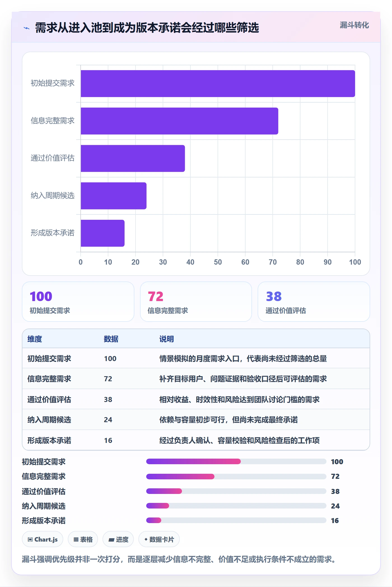The width and height of the screenshot is (392, 587).
Task: Select the table cell 通过价值评估
Action: point(49,399)
